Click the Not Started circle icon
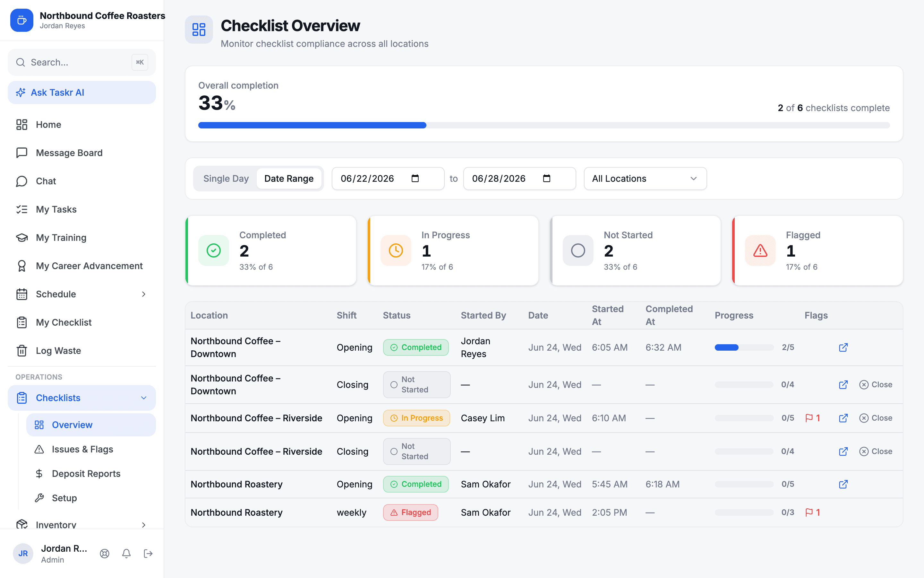 click(x=578, y=250)
